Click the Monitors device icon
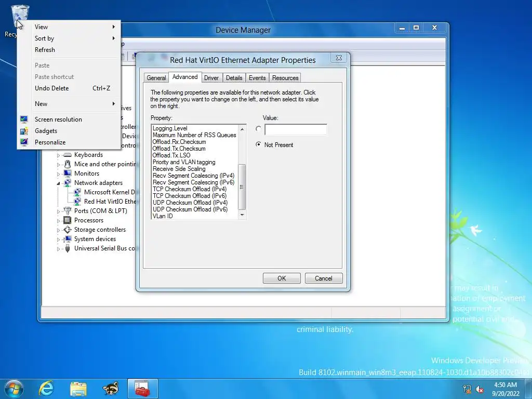Viewport: 532px width, 399px height. click(68, 174)
